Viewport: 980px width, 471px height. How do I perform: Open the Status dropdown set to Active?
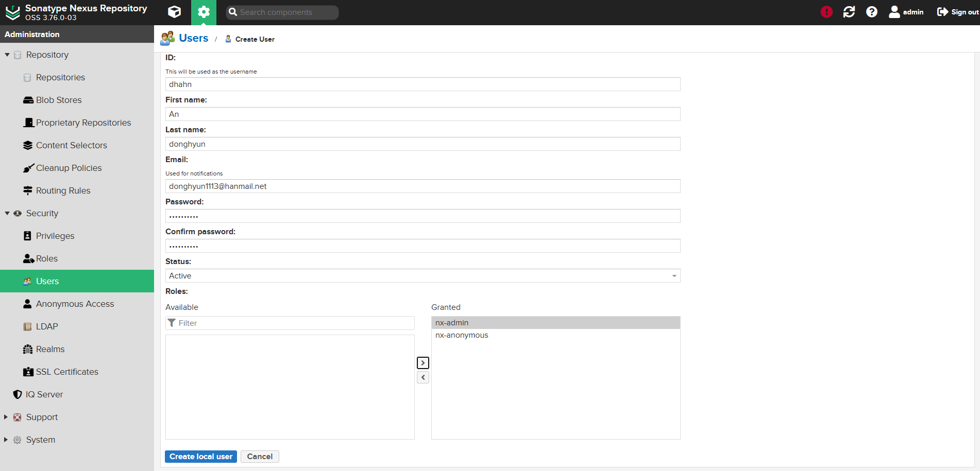(423, 275)
